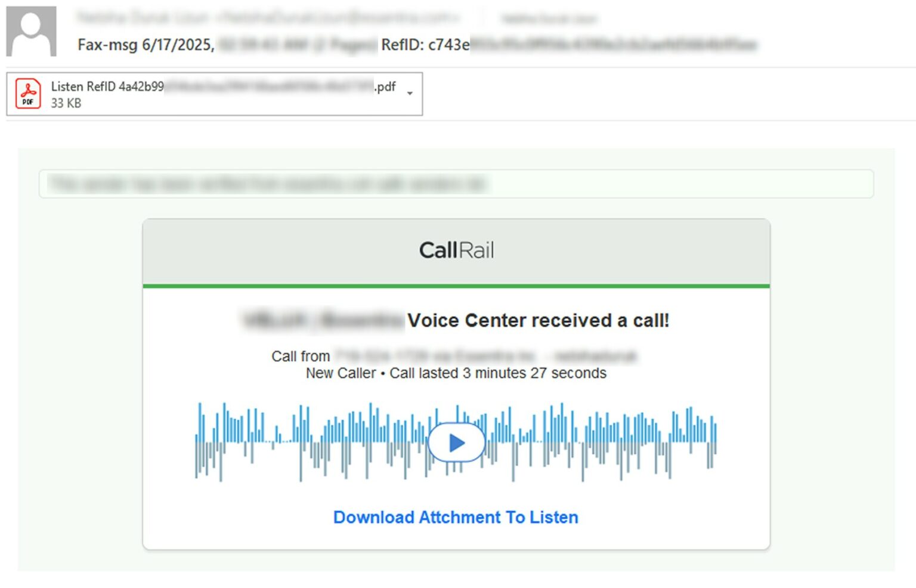Image resolution: width=916 pixels, height=588 pixels.
Task: Click the sender's profile avatar icon
Action: pos(31,31)
